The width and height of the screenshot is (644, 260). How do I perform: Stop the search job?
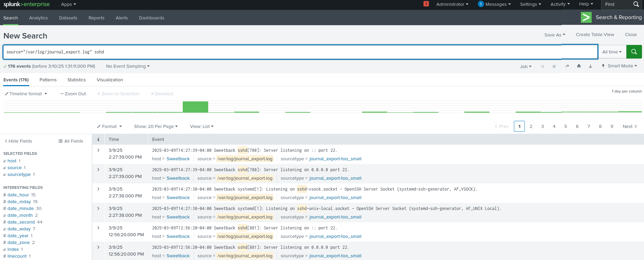554,66
